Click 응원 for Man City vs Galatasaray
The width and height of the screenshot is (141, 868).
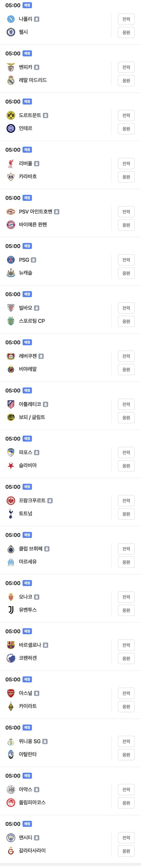click(126, 851)
